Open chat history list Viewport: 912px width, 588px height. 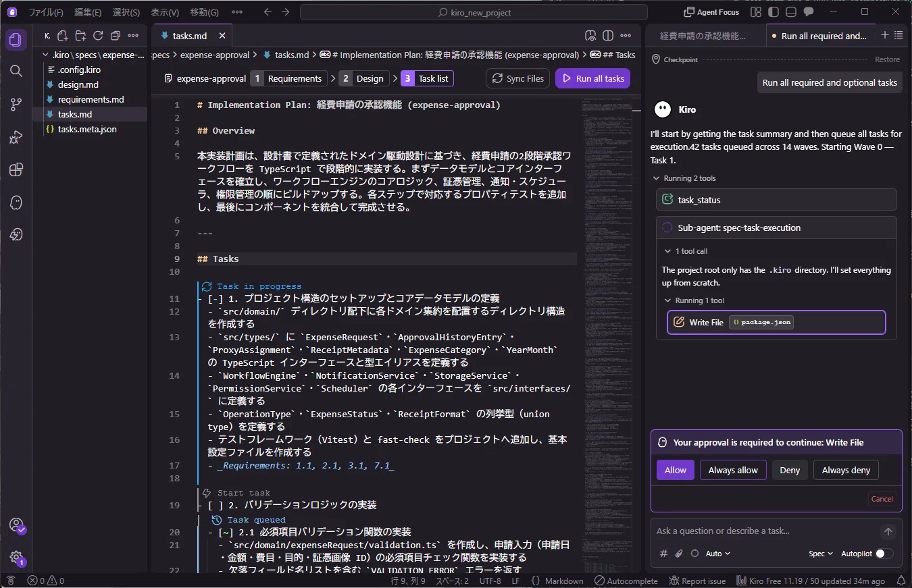click(x=898, y=35)
